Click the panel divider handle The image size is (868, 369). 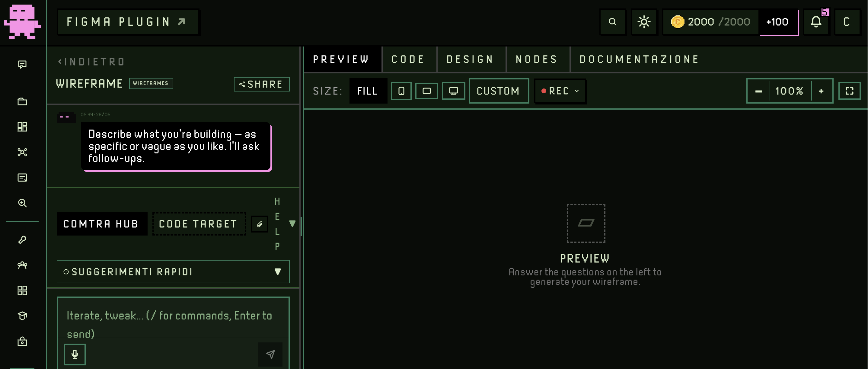click(x=301, y=226)
